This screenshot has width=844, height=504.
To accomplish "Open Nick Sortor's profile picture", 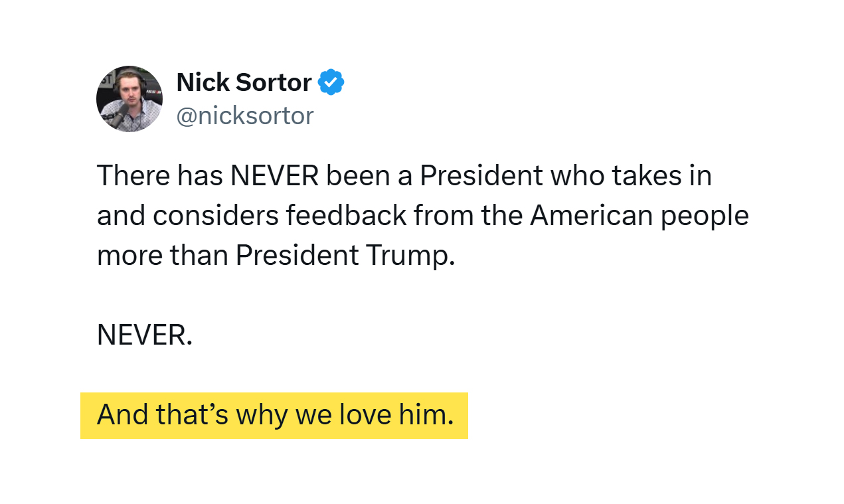I will pyautogui.click(x=129, y=99).
